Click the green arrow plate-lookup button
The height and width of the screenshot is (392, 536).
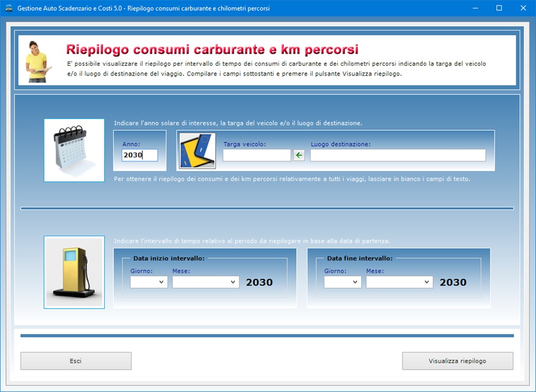(299, 155)
